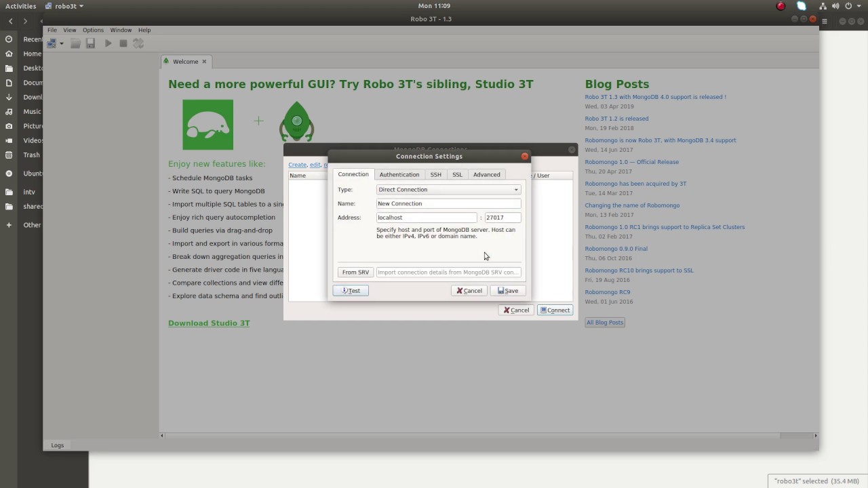Click the volume icon in system tray
Image resolution: width=868 pixels, height=488 pixels.
pyautogui.click(x=836, y=6)
